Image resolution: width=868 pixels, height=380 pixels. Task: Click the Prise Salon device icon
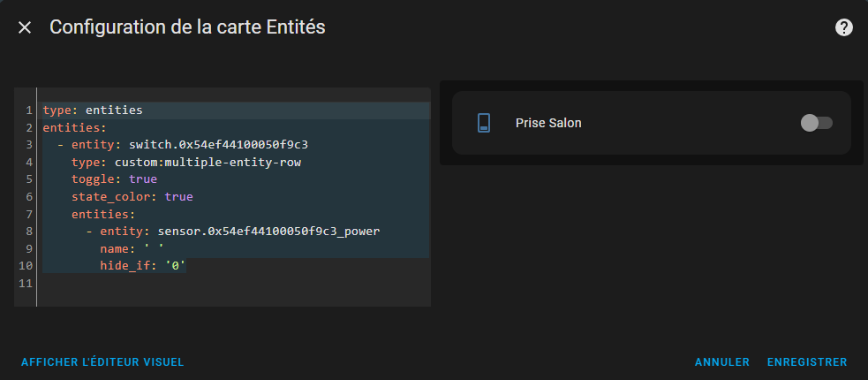[x=483, y=123]
